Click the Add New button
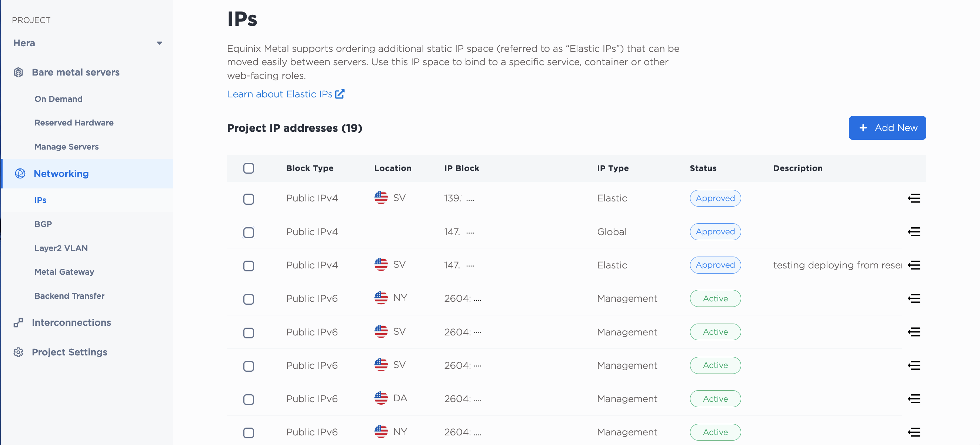The image size is (980, 445). pos(887,128)
